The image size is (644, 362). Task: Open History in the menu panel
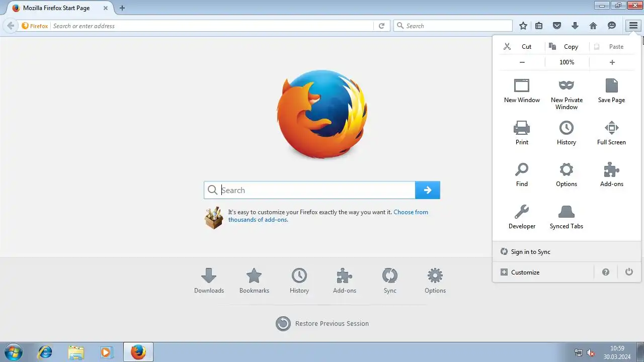[x=567, y=133]
